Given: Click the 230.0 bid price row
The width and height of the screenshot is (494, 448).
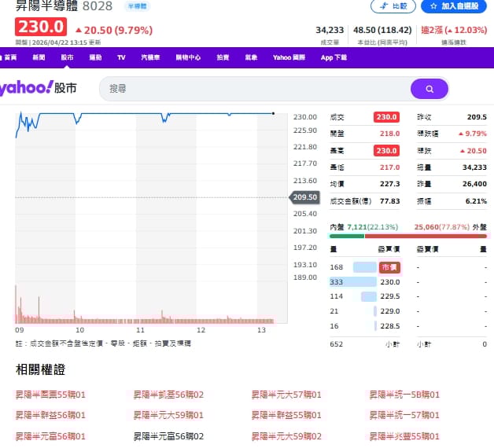Looking at the screenshot, I should pos(389,282).
